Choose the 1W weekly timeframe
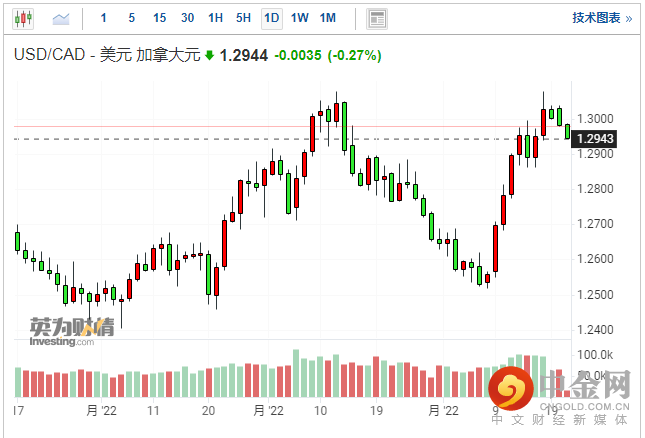 (x=300, y=18)
